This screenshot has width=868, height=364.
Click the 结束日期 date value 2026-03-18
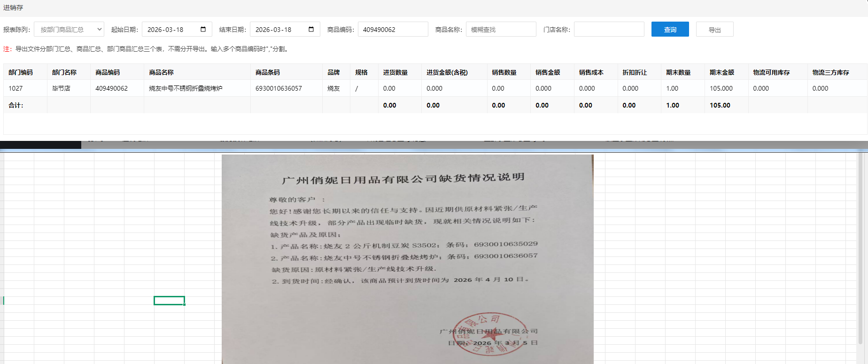click(274, 30)
